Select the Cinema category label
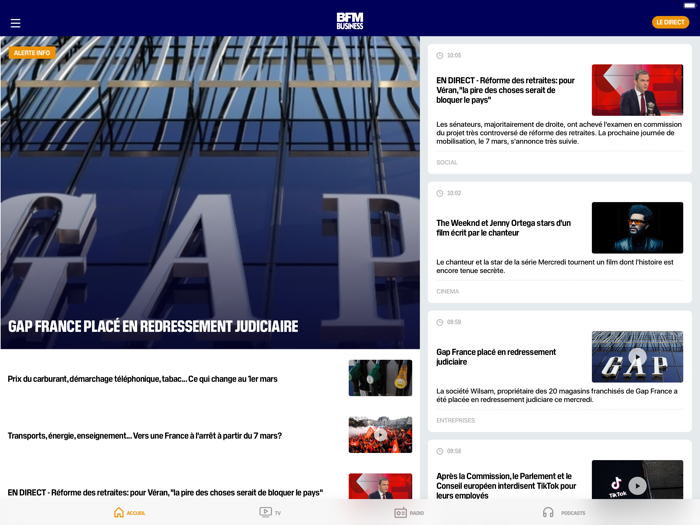Image resolution: width=700 pixels, height=525 pixels. click(x=447, y=292)
